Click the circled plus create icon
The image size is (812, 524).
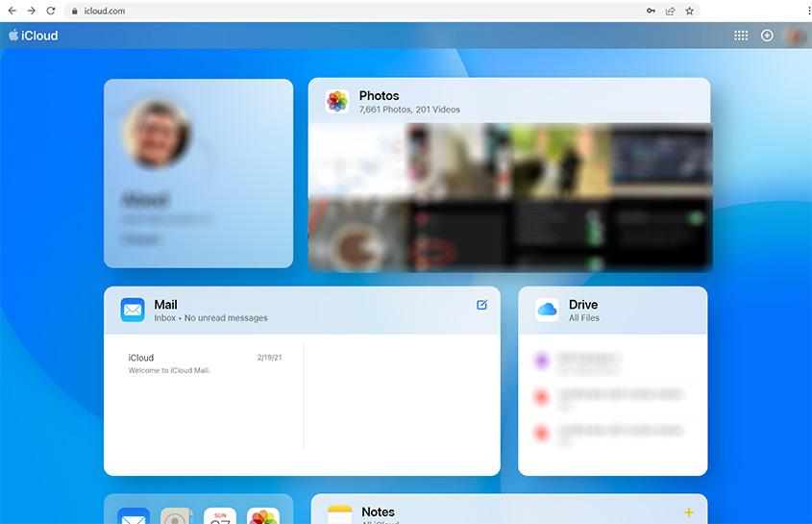pos(767,36)
